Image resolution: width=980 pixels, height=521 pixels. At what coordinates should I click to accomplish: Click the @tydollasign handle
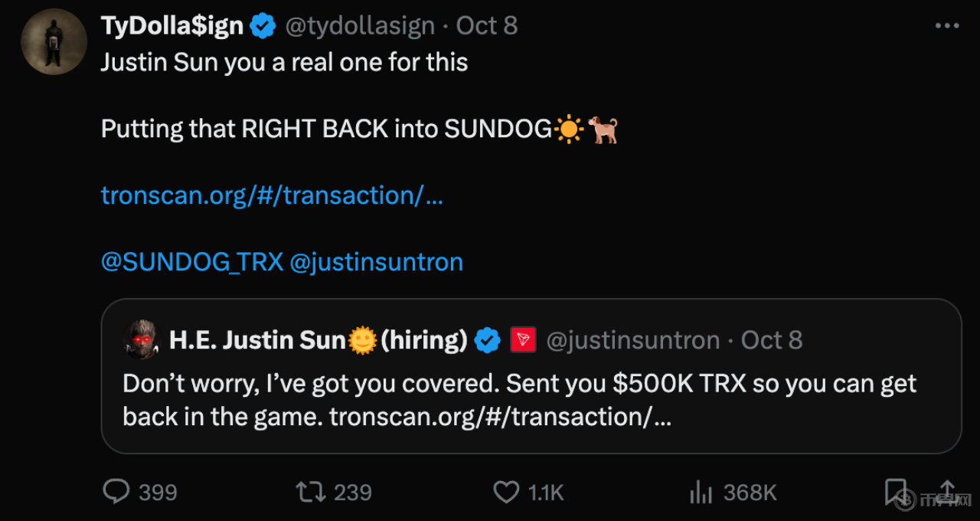pyautogui.click(x=361, y=25)
